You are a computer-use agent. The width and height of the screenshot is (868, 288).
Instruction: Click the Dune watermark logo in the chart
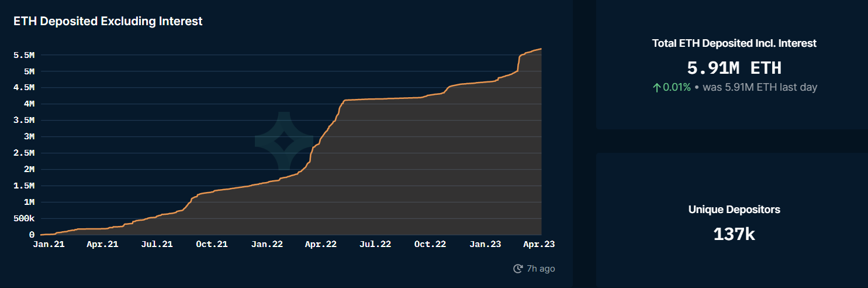(284, 141)
